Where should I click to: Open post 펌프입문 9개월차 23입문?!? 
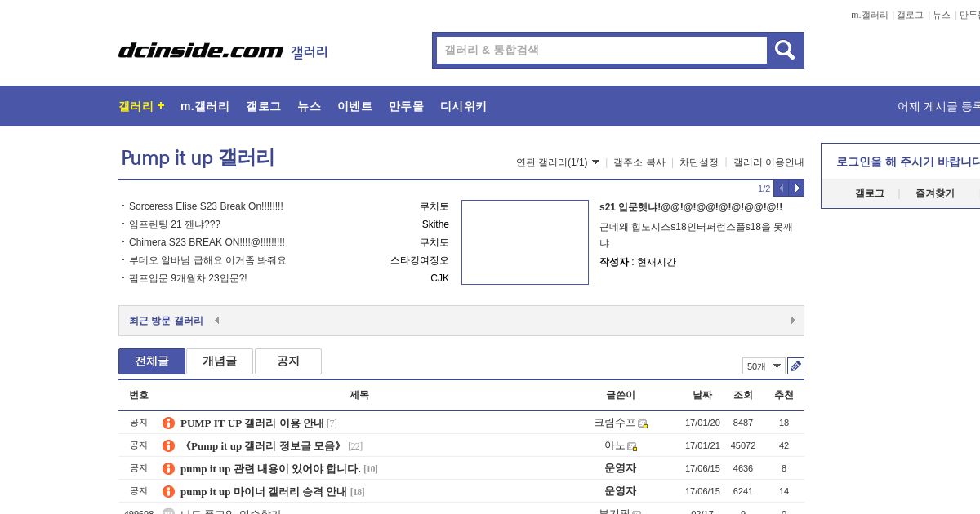coord(188,278)
